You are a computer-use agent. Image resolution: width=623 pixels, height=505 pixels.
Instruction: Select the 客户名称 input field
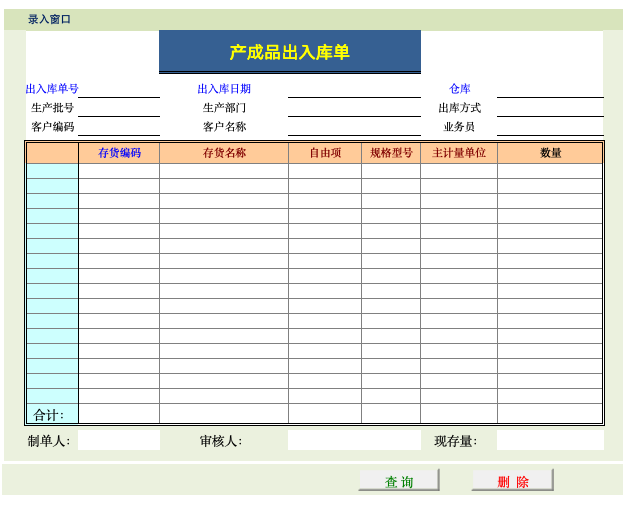click(354, 127)
